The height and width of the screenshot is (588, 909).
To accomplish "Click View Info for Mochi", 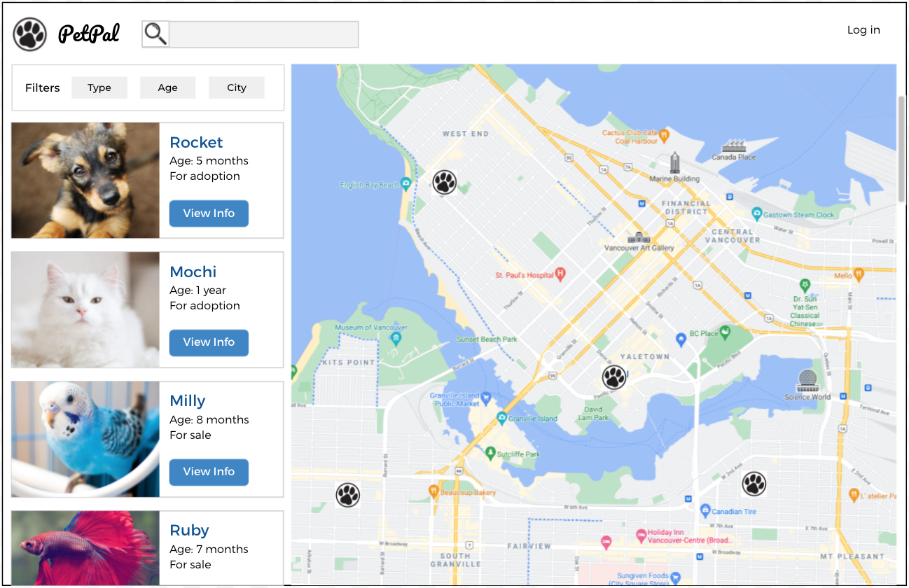I will point(209,342).
